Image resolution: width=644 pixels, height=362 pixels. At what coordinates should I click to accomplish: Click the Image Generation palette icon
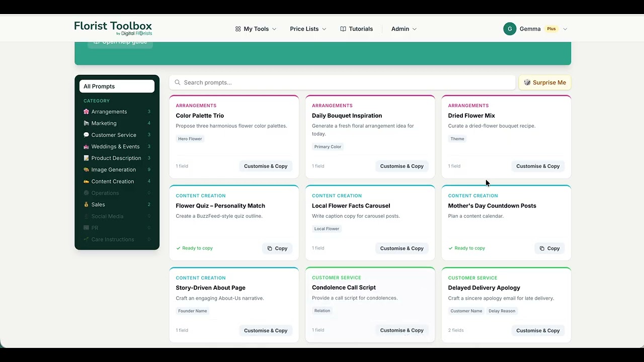[86, 169]
